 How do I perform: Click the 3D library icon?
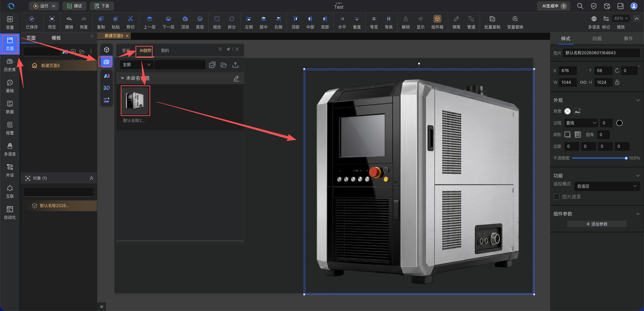(x=107, y=88)
